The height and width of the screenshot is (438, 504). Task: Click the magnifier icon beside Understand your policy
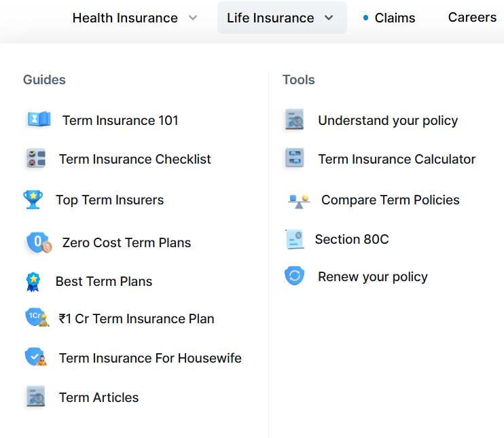(294, 120)
